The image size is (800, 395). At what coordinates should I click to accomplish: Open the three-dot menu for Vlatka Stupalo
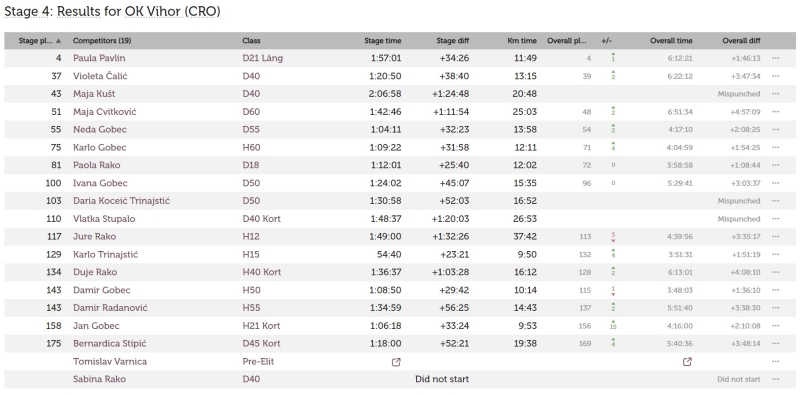coord(776,219)
